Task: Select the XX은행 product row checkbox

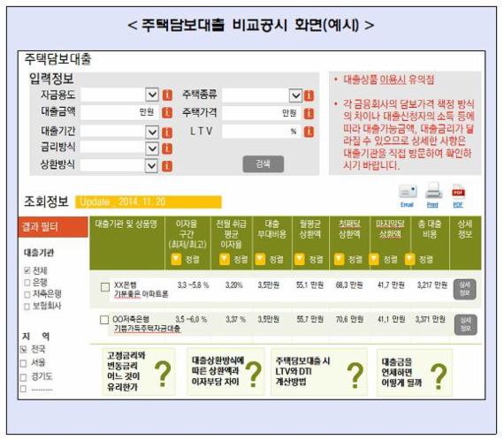Action: tap(105, 287)
